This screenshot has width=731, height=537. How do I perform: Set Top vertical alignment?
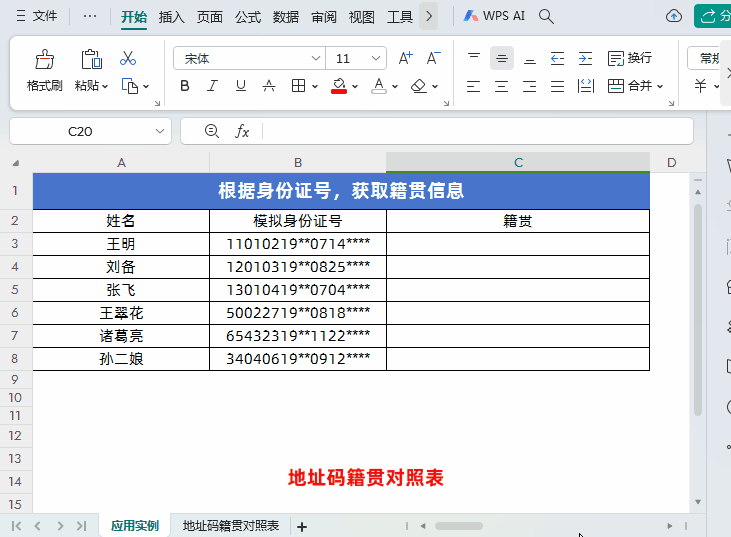(474, 58)
